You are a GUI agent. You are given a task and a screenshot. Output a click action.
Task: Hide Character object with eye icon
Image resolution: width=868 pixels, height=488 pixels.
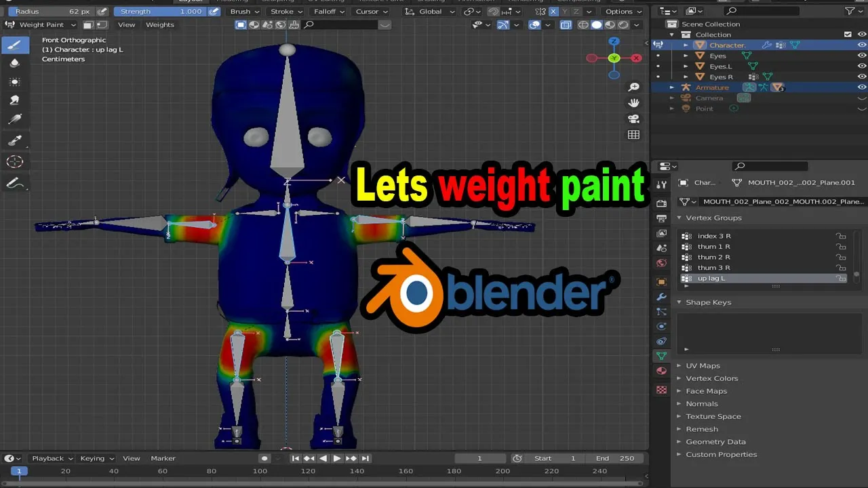point(862,45)
